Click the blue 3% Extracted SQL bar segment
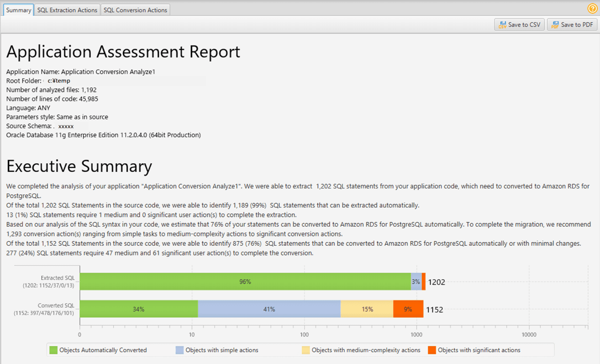The image size is (600, 364). [416, 281]
